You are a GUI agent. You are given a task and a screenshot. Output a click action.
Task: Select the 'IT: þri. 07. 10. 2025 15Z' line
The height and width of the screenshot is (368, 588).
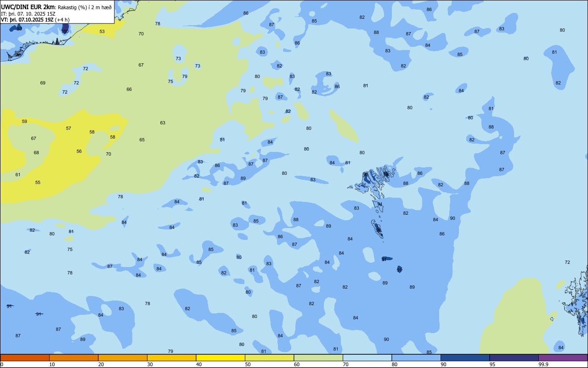pos(28,14)
